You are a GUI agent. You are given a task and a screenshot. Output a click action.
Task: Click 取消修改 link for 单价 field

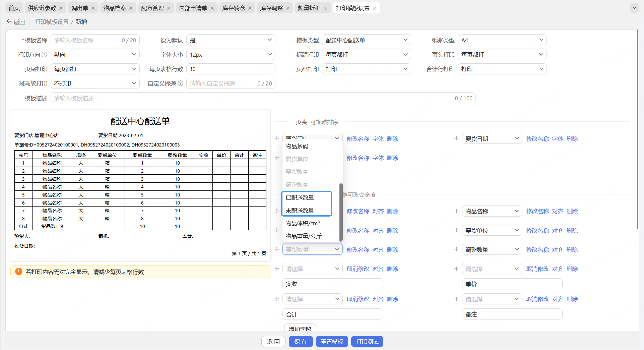coord(537,269)
